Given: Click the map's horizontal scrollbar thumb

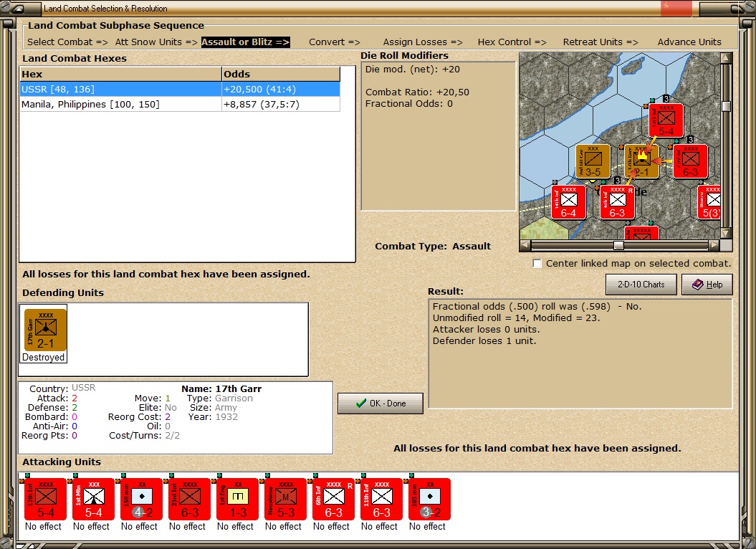Looking at the screenshot, I should 618,245.
